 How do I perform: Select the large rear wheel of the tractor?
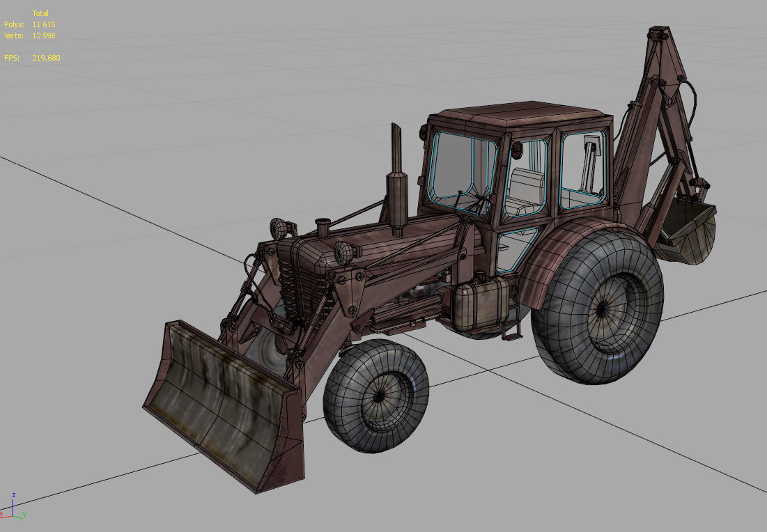(598, 307)
